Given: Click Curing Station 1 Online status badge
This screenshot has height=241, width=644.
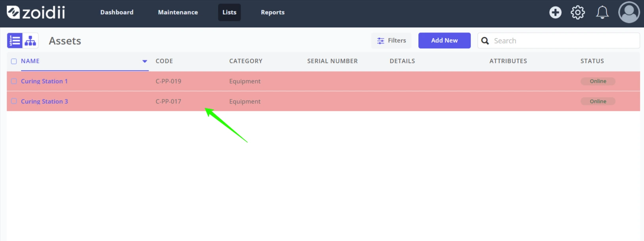Looking at the screenshot, I should (598, 81).
